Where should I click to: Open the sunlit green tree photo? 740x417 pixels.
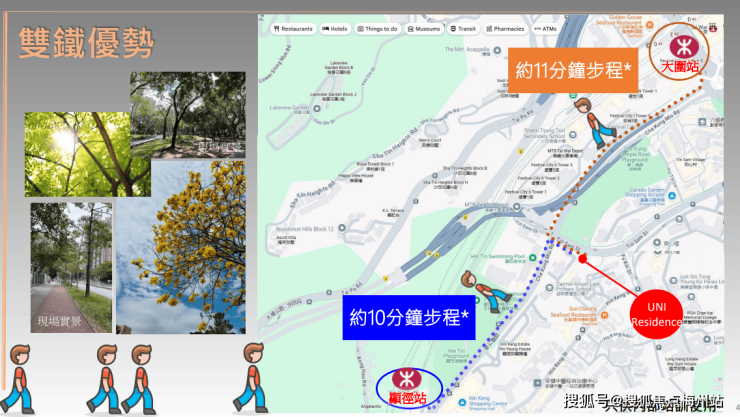pos(78,154)
